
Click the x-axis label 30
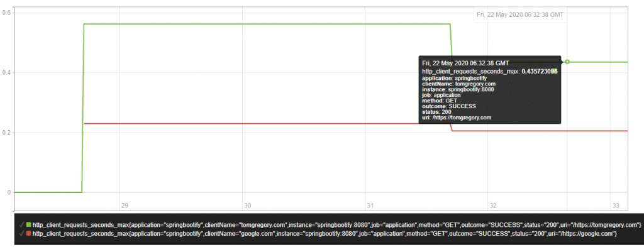point(247,206)
